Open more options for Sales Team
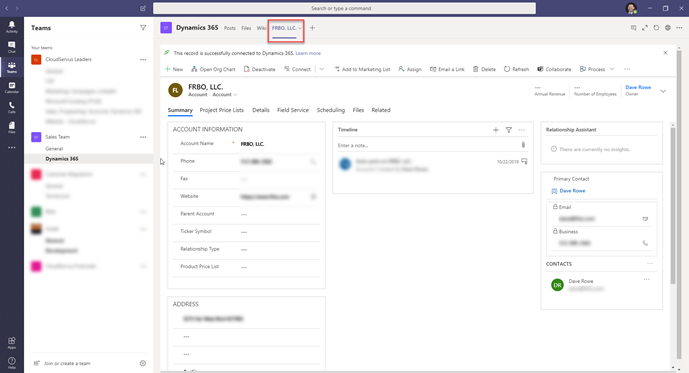 [143, 137]
